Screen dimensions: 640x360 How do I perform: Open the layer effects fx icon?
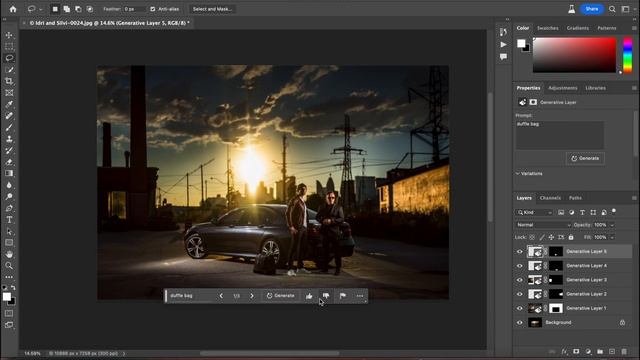click(x=564, y=351)
